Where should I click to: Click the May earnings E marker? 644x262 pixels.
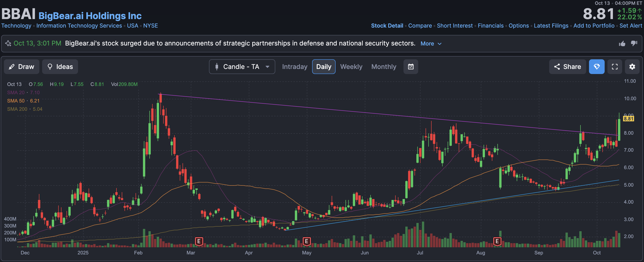tap(307, 241)
